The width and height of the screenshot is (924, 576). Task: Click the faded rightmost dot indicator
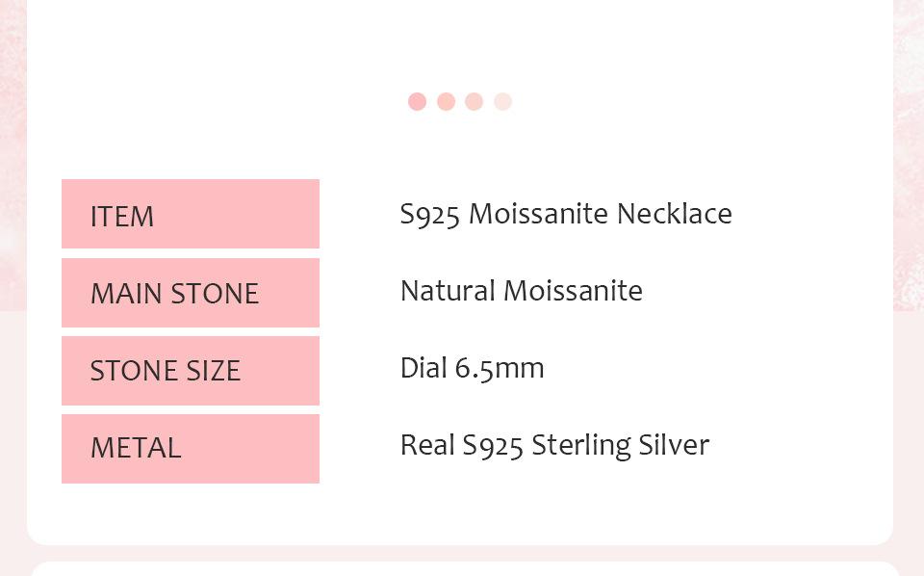(x=502, y=102)
